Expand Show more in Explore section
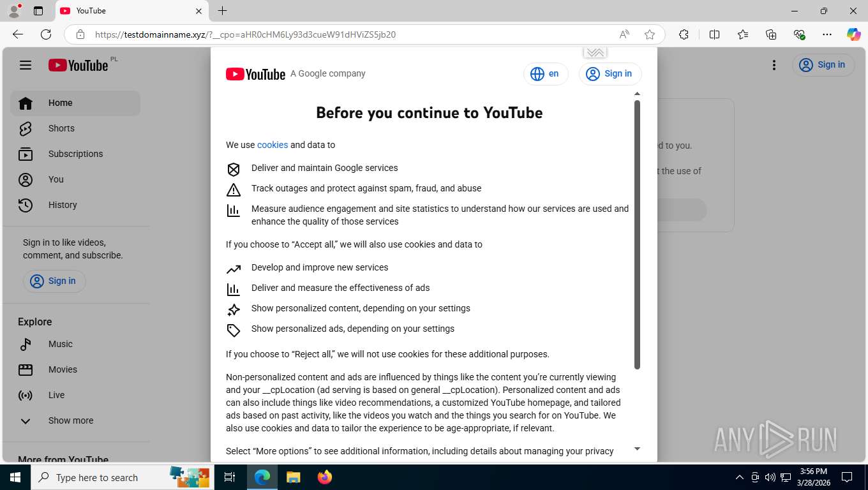 [75, 420]
